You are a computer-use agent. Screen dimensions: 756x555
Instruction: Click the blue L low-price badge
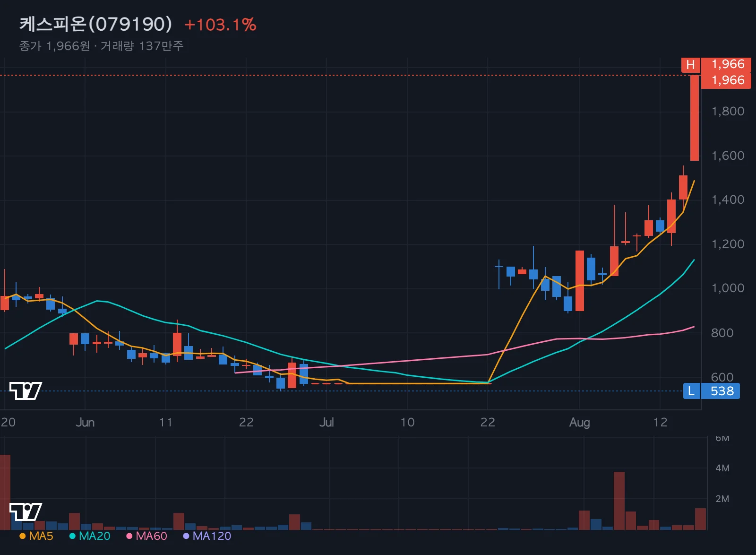click(691, 391)
